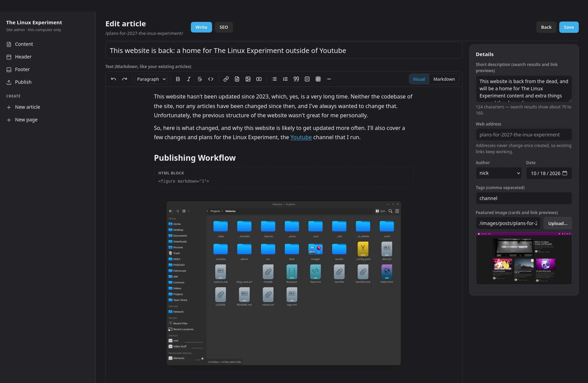Create a bulleted list
This screenshot has height=383, width=588.
(x=274, y=79)
